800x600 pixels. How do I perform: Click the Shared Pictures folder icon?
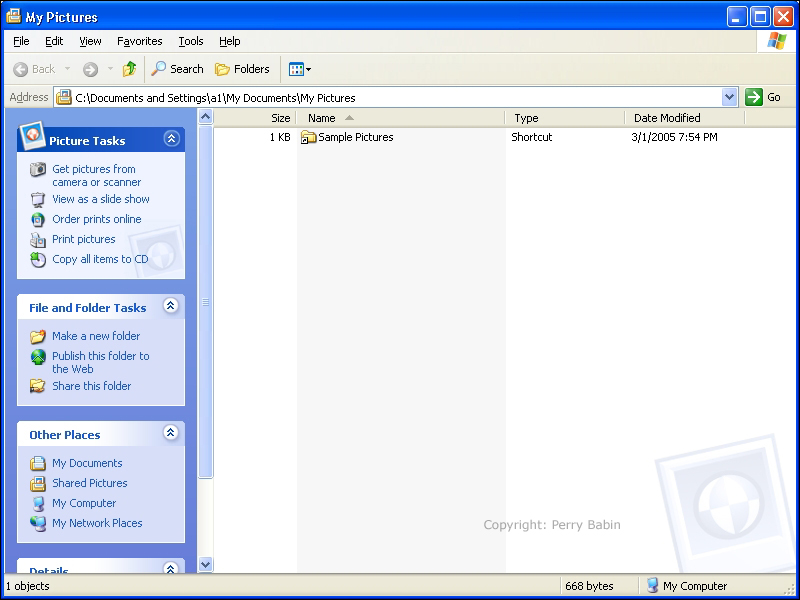[x=38, y=483]
